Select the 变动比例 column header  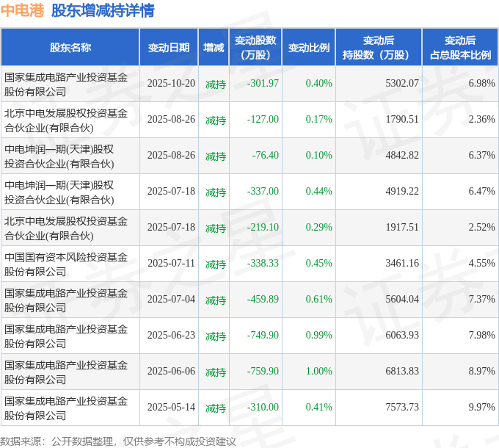tap(309, 48)
